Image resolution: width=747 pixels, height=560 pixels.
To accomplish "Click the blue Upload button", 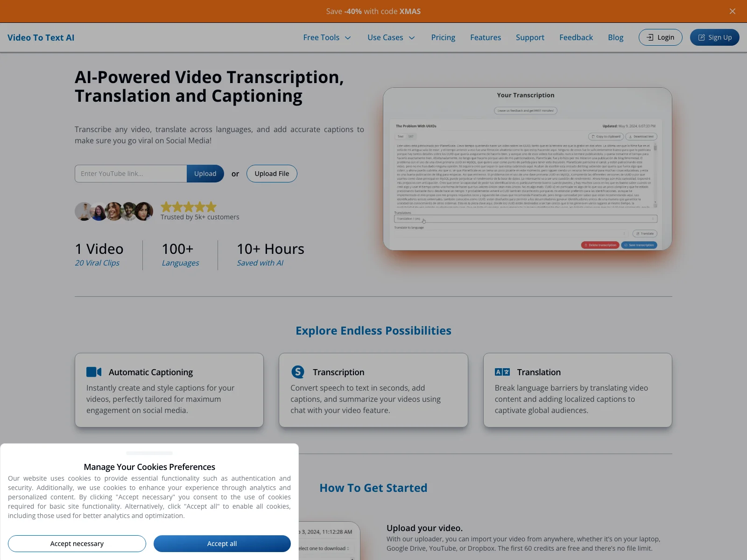I will (205, 174).
